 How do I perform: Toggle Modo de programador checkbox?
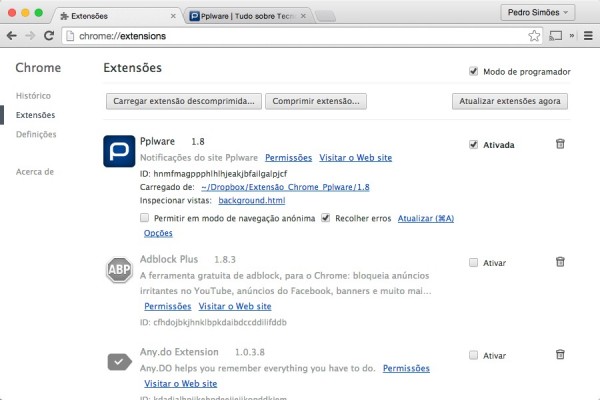[x=473, y=71]
